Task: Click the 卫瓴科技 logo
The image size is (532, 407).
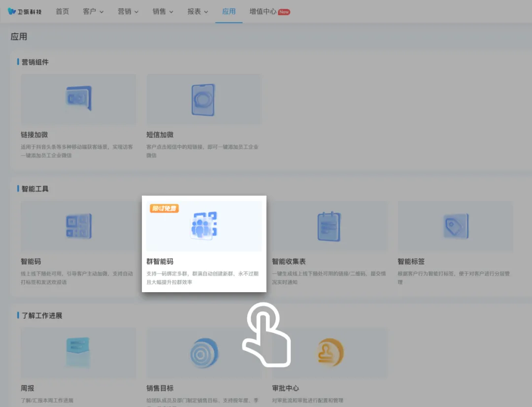Action: [x=25, y=11]
